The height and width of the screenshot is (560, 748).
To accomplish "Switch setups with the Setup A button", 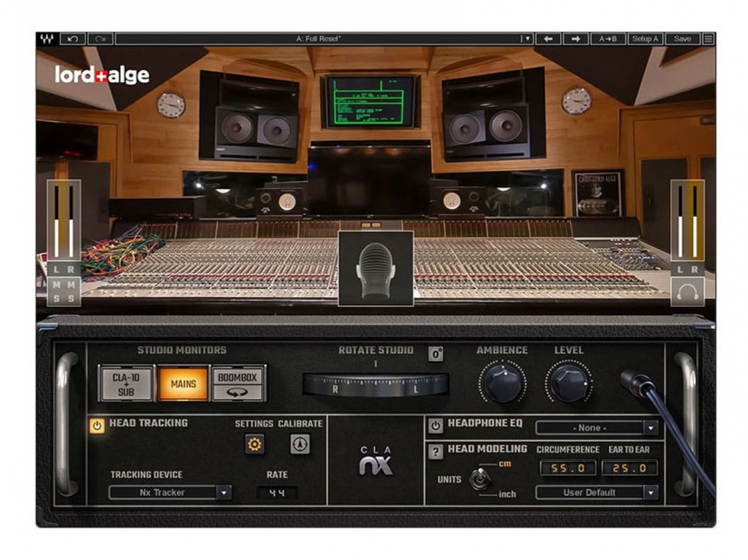I will point(645,39).
